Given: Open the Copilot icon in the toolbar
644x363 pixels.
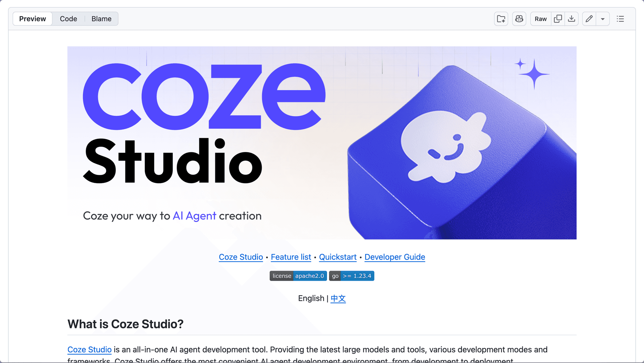Looking at the screenshot, I should [519, 19].
